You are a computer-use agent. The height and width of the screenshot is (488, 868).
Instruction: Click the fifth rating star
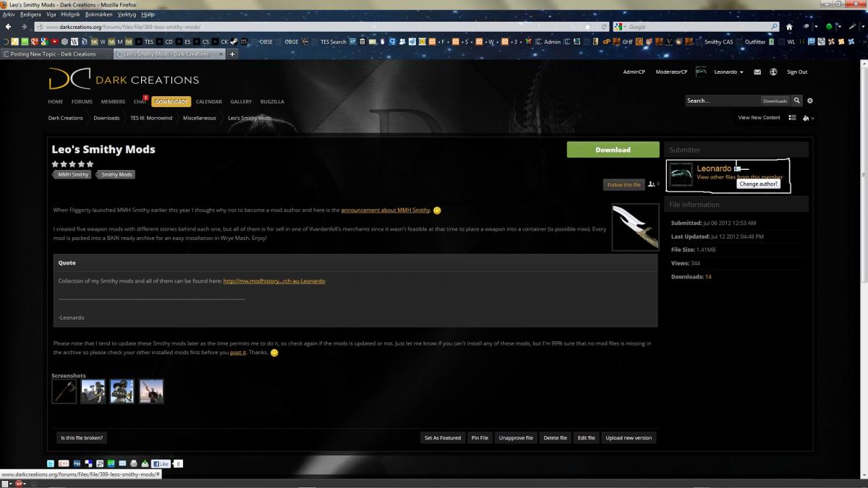pos(90,164)
